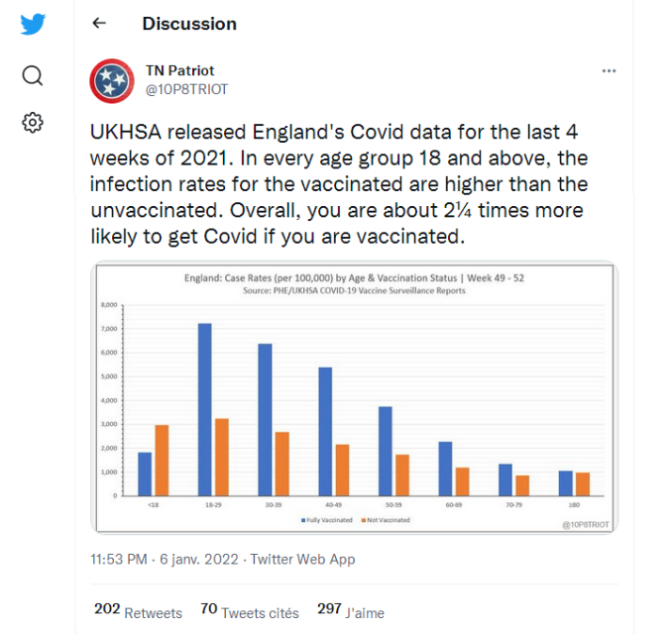Image resolution: width=672 pixels, height=634 pixels.
Task: Open the settings gear icon
Action: (x=33, y=123)
